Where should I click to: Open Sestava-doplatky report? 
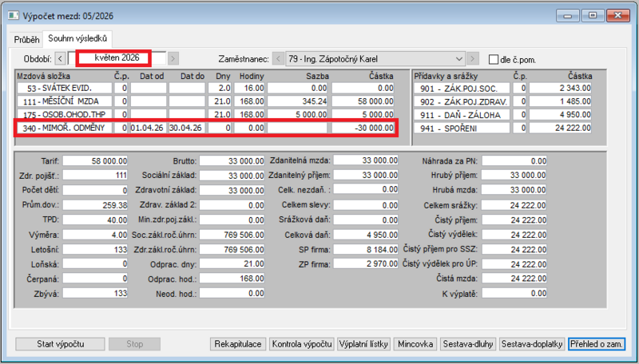(531, 344)
